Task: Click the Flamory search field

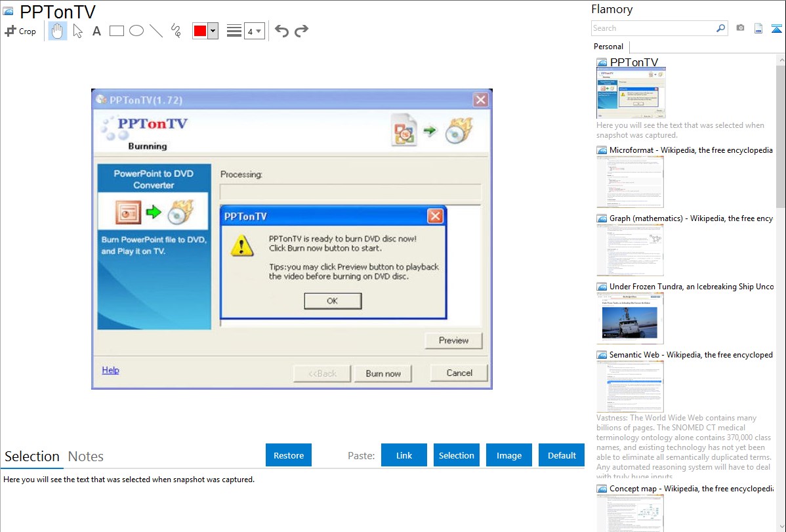Action: pos(653,28)
